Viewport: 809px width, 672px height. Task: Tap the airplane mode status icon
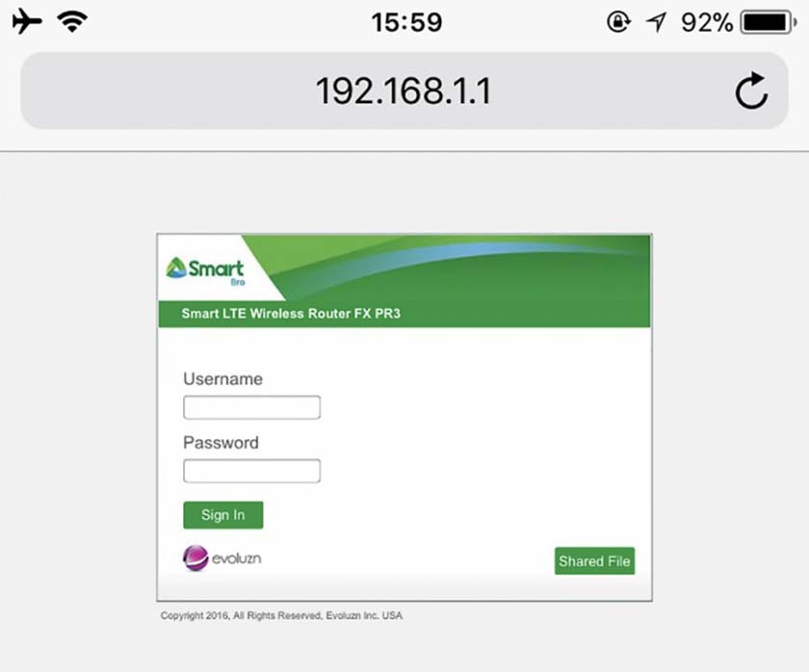click(27, 21)
